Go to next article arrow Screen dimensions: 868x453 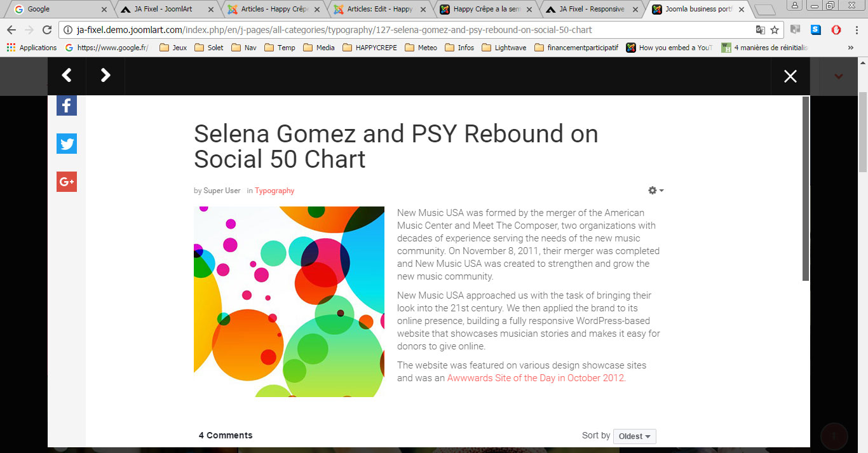pos(105,76)
